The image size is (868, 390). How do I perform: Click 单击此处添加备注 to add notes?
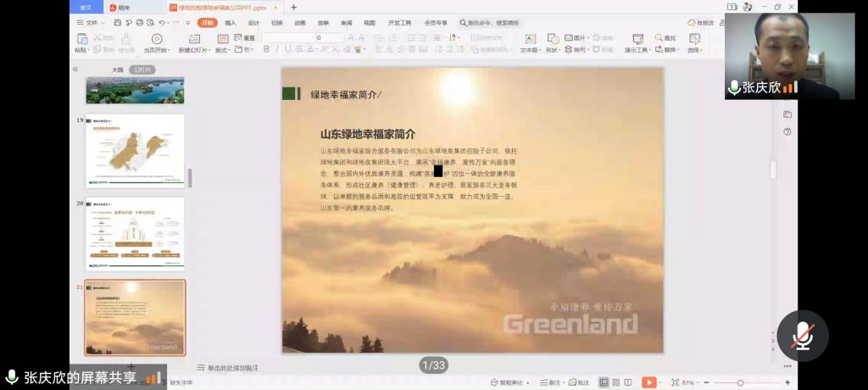pos(232,368)
